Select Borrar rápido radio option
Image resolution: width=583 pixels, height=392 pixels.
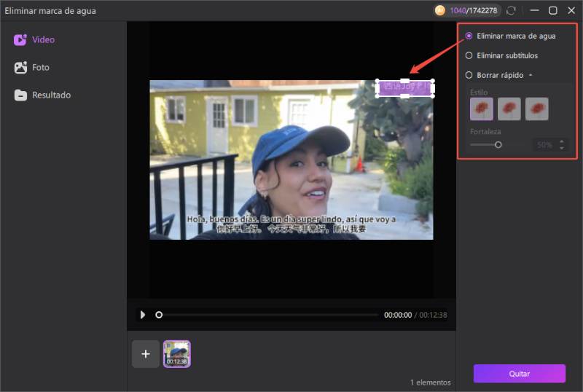coord(469,75)
